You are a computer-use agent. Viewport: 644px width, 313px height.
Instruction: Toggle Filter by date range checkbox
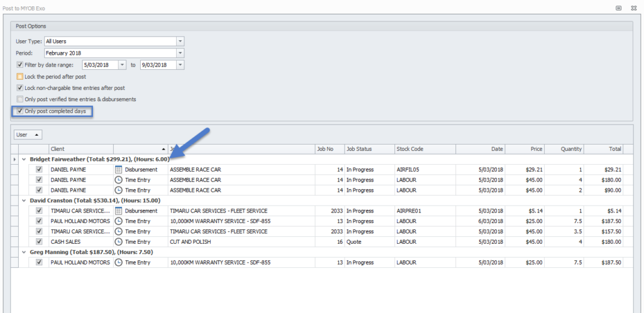click(x=19, y=64)
